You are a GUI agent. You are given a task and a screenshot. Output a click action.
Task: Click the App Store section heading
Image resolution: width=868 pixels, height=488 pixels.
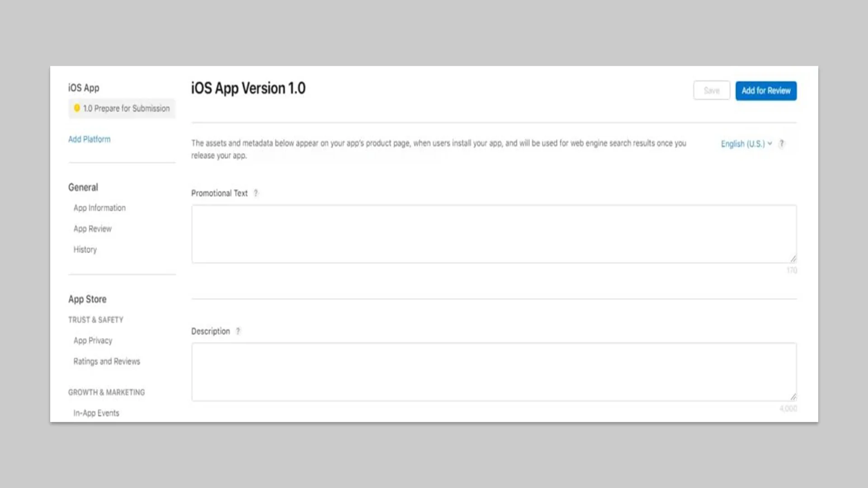pyautogui.click(x=87, y=299)
